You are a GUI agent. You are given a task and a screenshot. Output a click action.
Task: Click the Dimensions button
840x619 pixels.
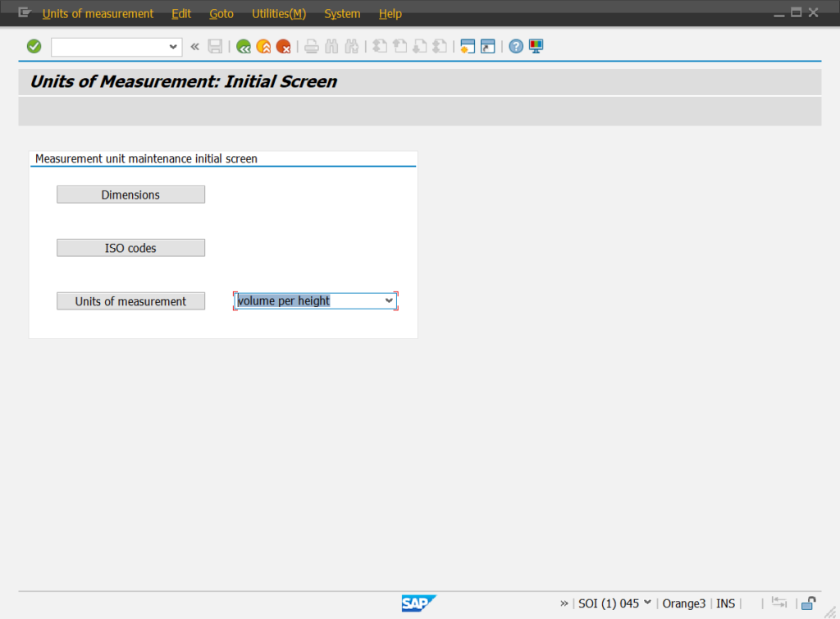[130, 195]
